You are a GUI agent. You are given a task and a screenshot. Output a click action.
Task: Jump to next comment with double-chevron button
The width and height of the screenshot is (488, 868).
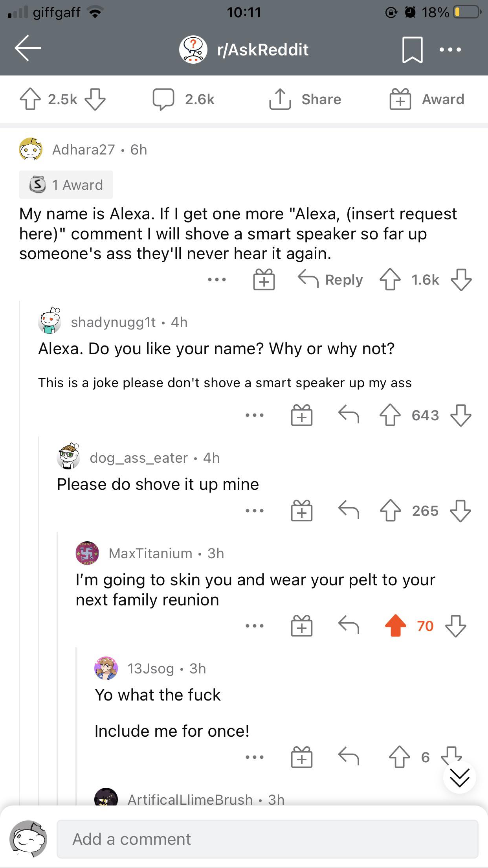pyautogui.click(x=459, y=777)
